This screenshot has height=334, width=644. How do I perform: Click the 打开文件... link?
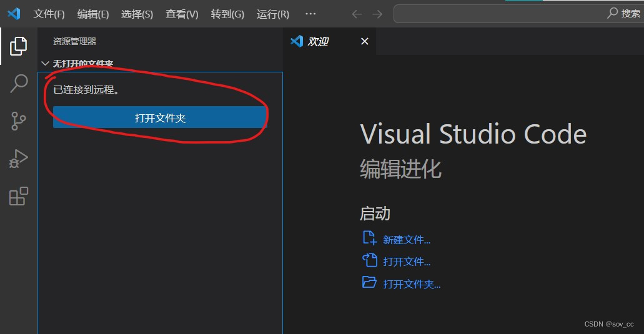[x=407, y=262]
